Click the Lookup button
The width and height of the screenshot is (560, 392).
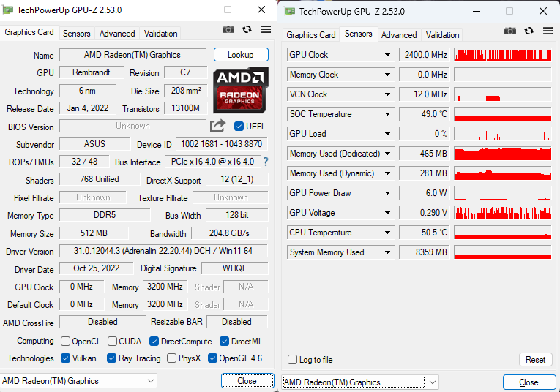(x=241, y=55)
